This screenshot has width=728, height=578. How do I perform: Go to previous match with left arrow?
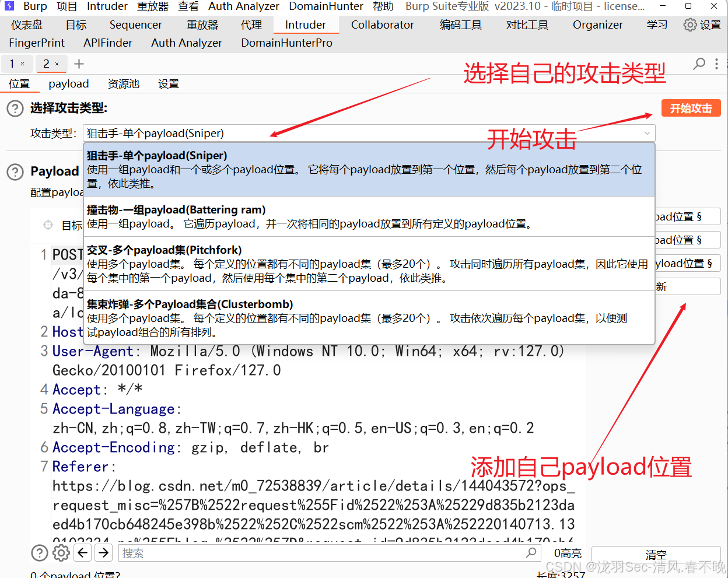coord(83,553)
